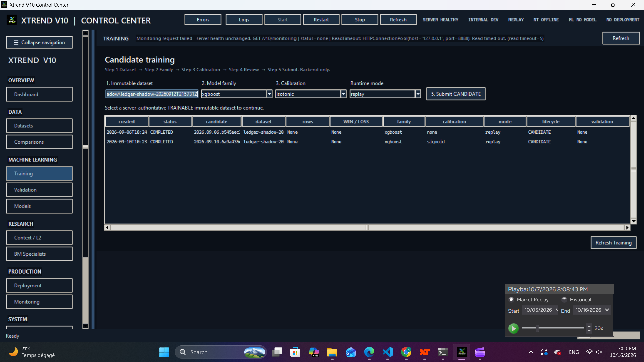
Task: Click the sidebar vertical scrollbar
Action: pyautogui.click(x=85, y=147)
